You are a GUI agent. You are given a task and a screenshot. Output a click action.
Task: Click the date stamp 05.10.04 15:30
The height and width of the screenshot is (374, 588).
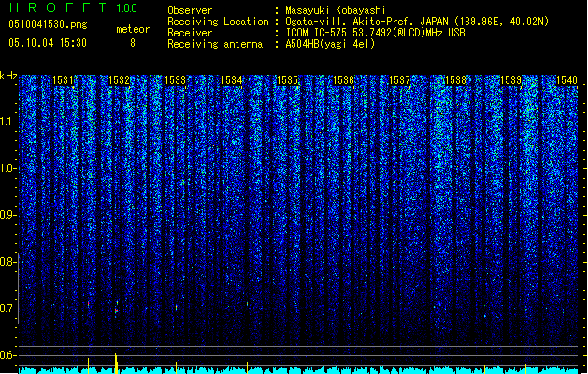pos(48,43)
